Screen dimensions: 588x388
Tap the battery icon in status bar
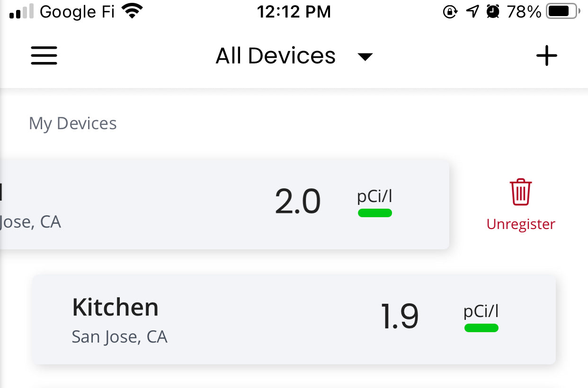point(562,11)
